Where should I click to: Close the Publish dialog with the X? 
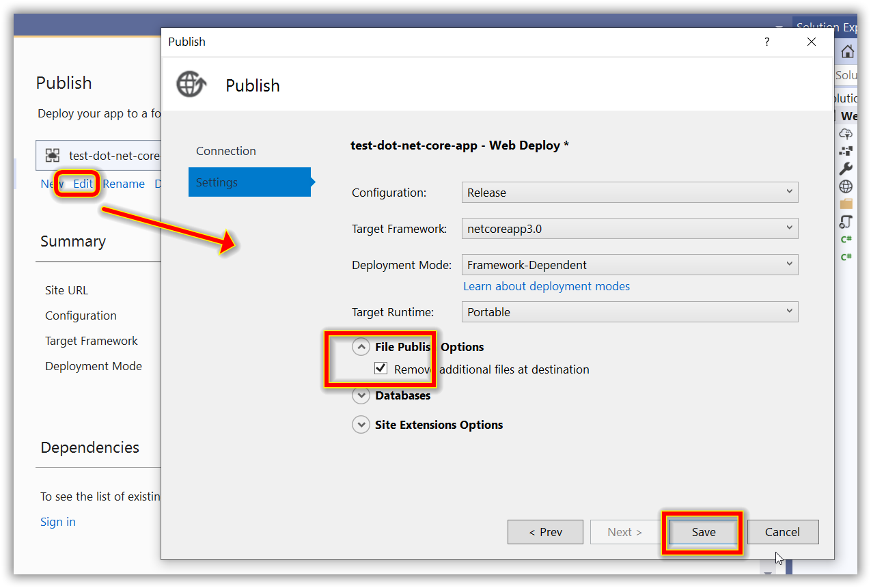[x=812, y=42]
